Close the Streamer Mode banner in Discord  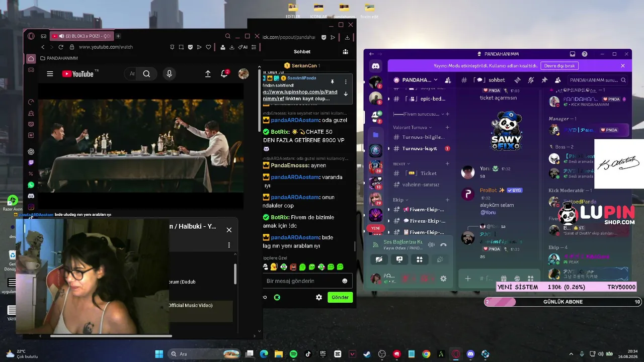tap(622, 66)
